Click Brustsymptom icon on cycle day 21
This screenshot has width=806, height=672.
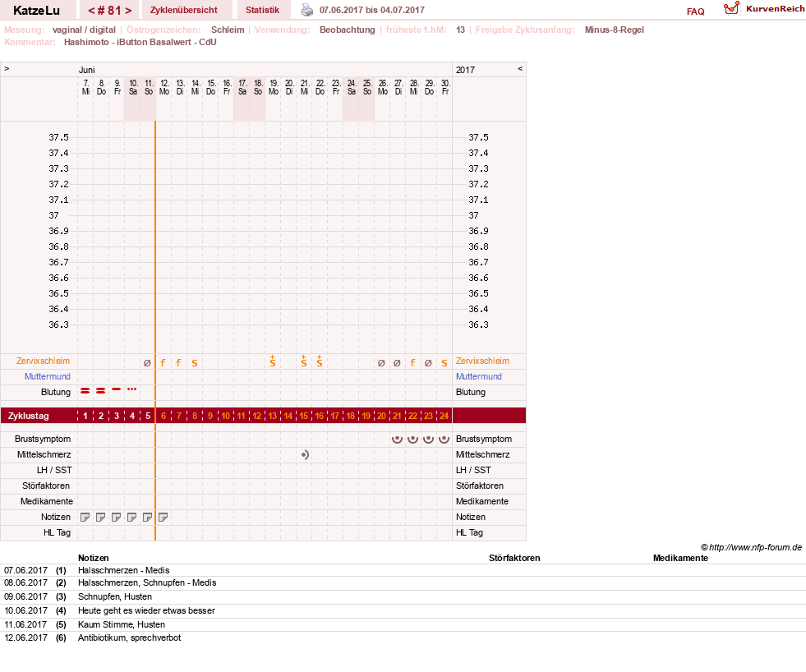point(397,439)
